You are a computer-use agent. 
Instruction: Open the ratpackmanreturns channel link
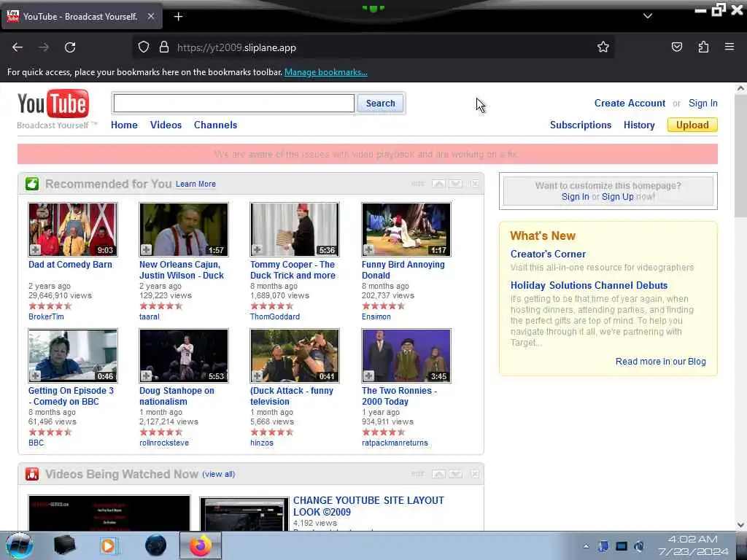click(x=395, y=443)
